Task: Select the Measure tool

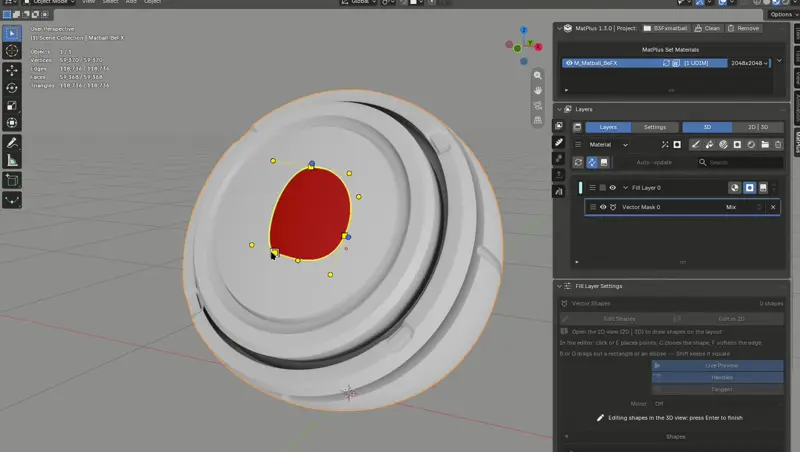Action: pyautogui.click(x=12, y=161)
